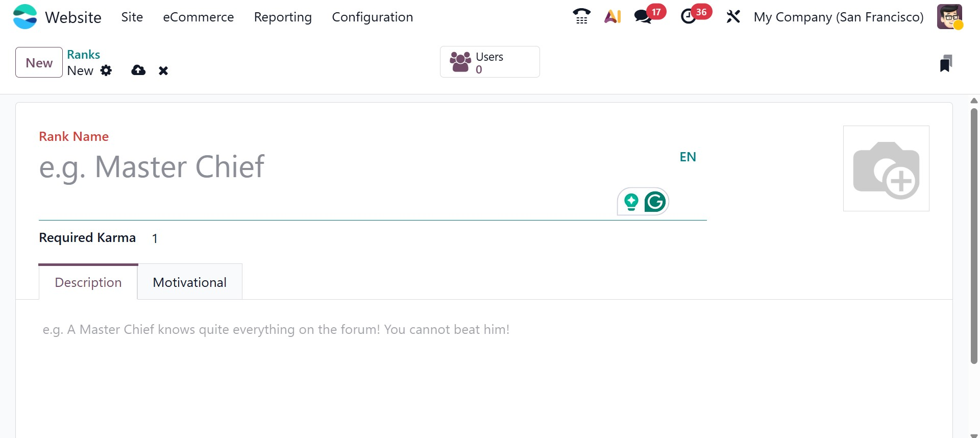This screenshot has height=438, width=980.
Task: Upload a rank image via camera placeholder
Action: [886, 168]
